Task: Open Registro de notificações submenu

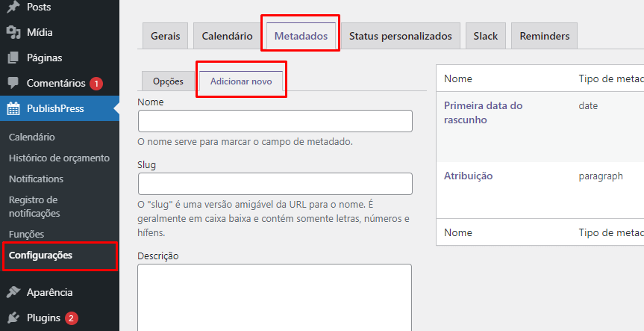Action: coord(34,206)
